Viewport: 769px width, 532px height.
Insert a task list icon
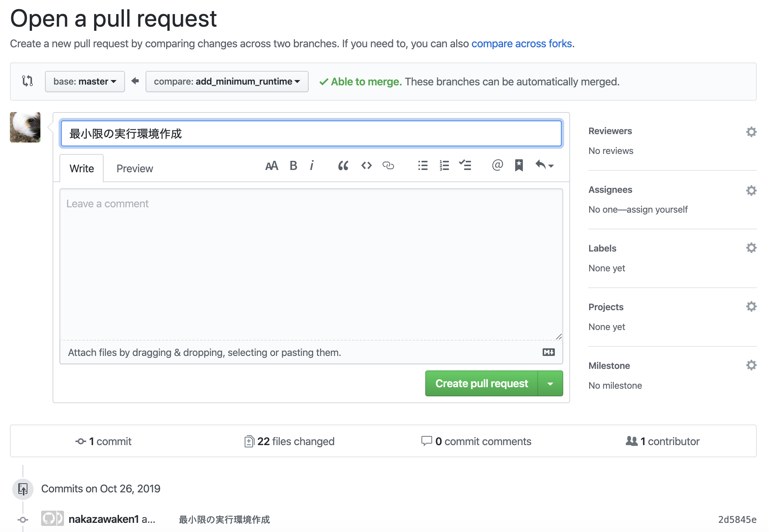click(x=466, y=165)
